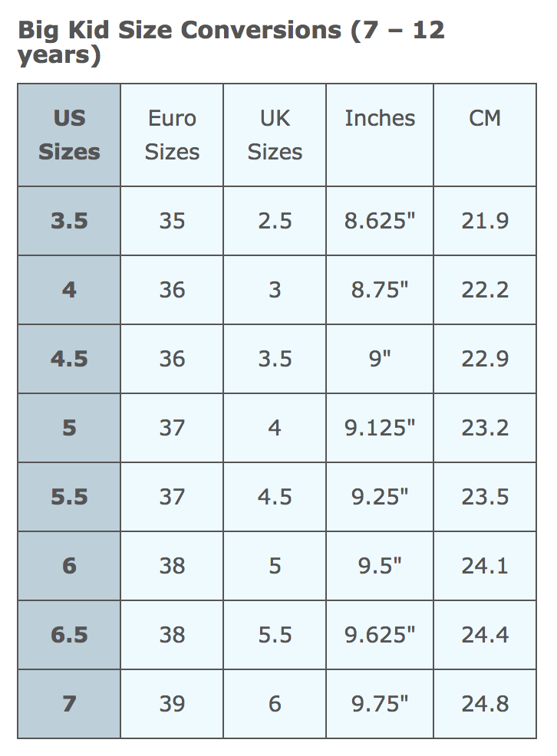Screen dimensions: 557x756
Task: Select the 21.9 CM cell
Action: 485,221
